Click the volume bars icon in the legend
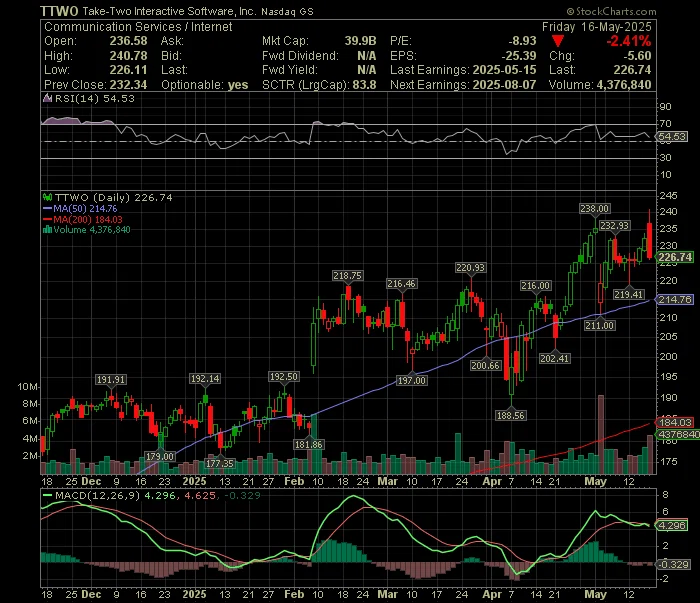Viewport: 700px width, 603px height. 47,230
